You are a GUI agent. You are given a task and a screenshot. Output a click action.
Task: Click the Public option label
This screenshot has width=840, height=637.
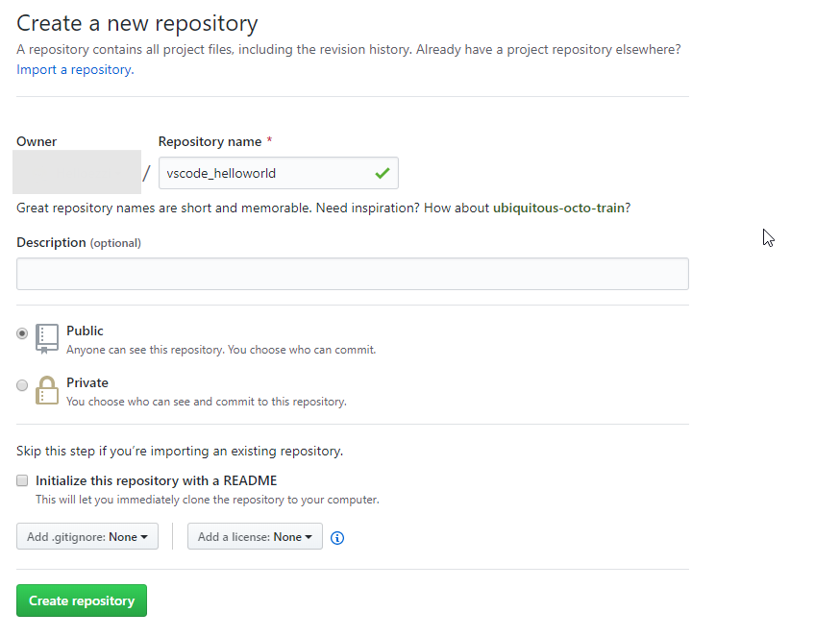(x=85, y=331)
